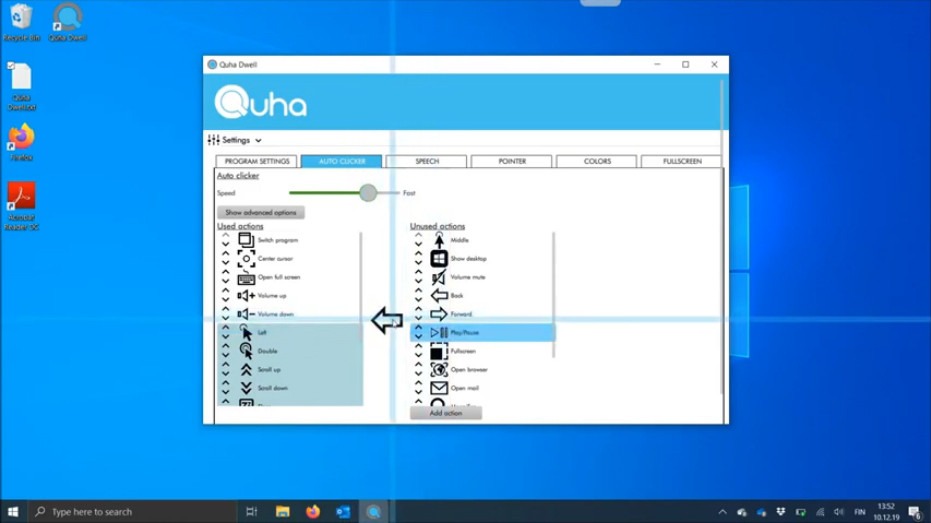931x523 pixels.
Task: Select the Play/Pause action icon
Action: [x=439, y=332]
